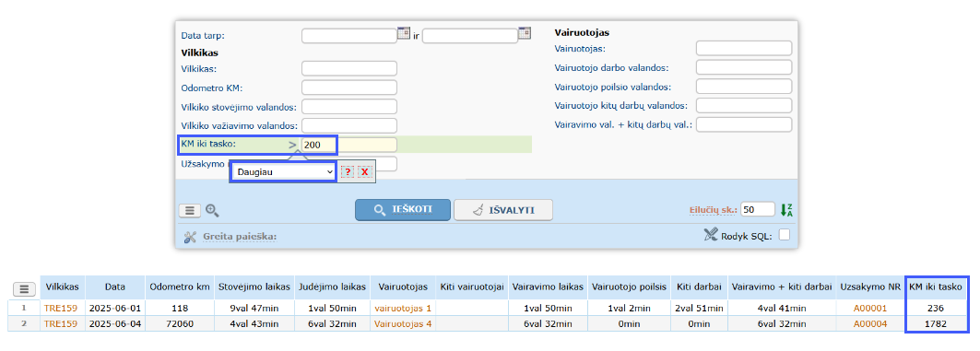Focus the Vairavimo val. + kitų darbų val. input
The image size is (980, 351).
[744, 125]
